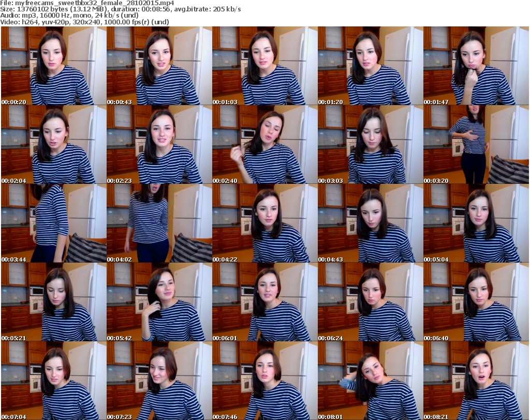Open the frame marked 00:02:23

(159, 144)
